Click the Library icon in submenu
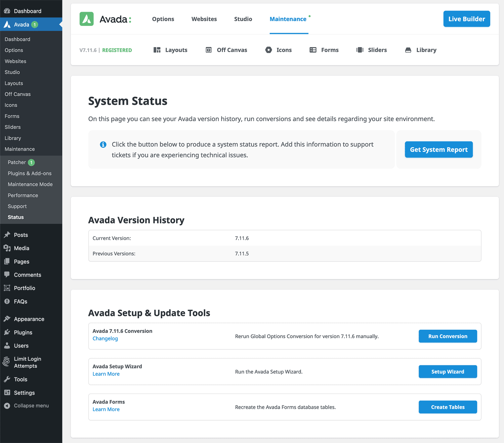Screen dimensions: 504x443 coord(408,50)
